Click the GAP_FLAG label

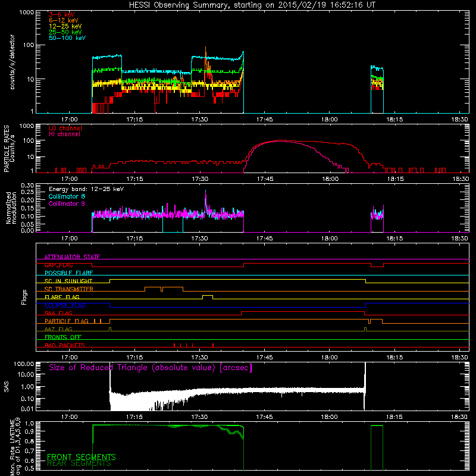(58, 265)
